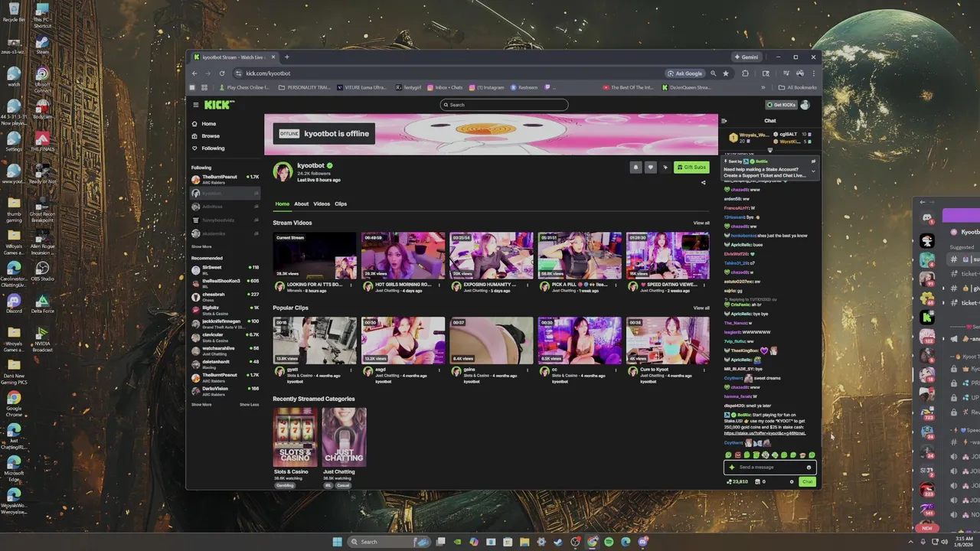This screenshot has width=980, height=551.
Task: Collapse the chat panel with the arrow icon
Action: click(x=724, y=120)
